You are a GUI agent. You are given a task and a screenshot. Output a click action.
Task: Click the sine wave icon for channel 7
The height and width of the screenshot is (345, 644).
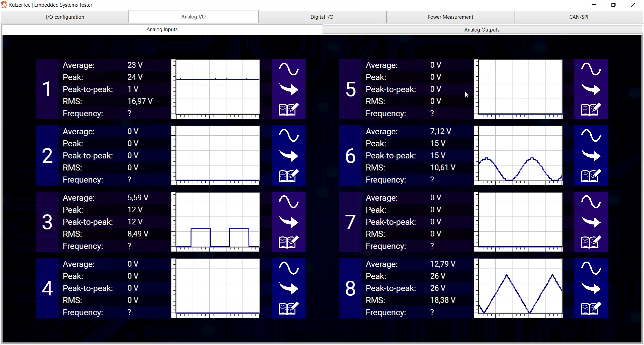point(591,202)
